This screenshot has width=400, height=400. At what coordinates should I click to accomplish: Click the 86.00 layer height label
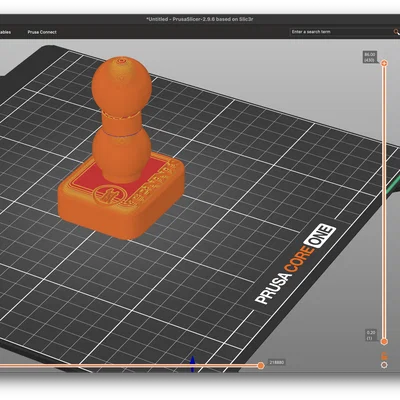[x=369, y=57]
